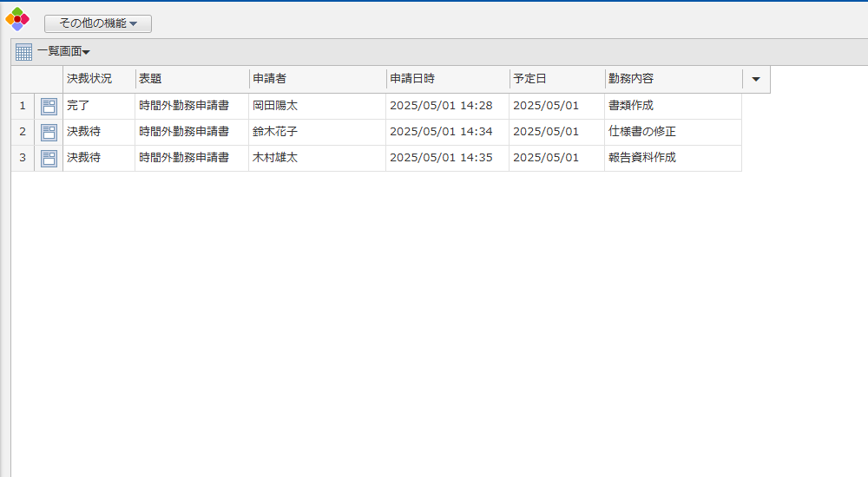Select row number 1 header cell

23,107
